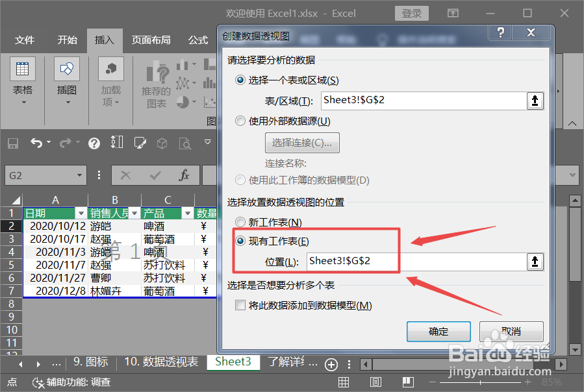Switch to the Sheet3 worksheet tab
584x392 pixels.
tap(233, 363)
